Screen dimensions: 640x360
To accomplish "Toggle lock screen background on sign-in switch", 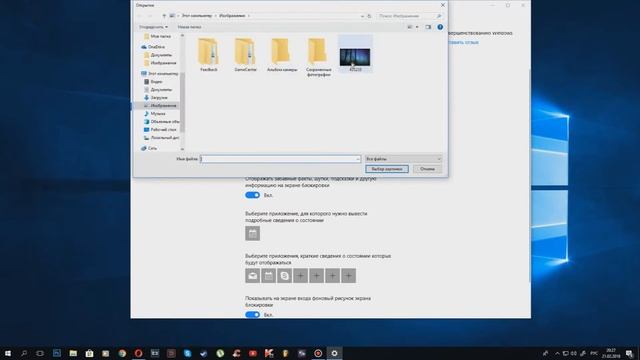I will [x=252, y=315].
